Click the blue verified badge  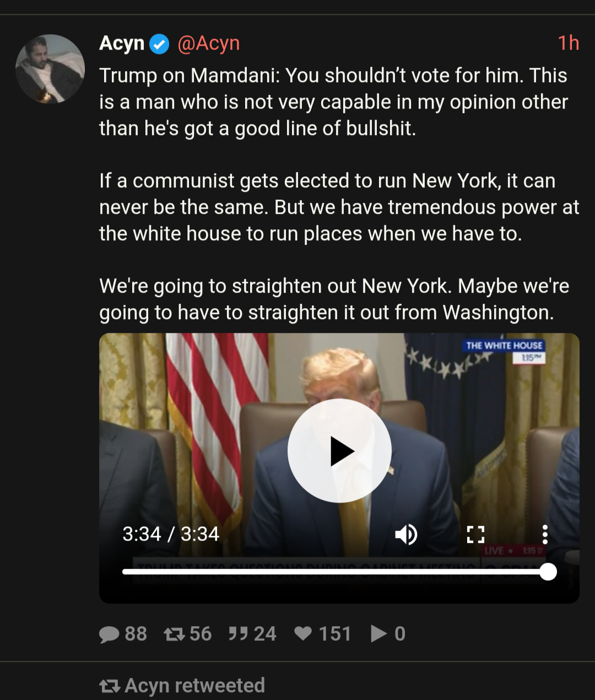160,44
